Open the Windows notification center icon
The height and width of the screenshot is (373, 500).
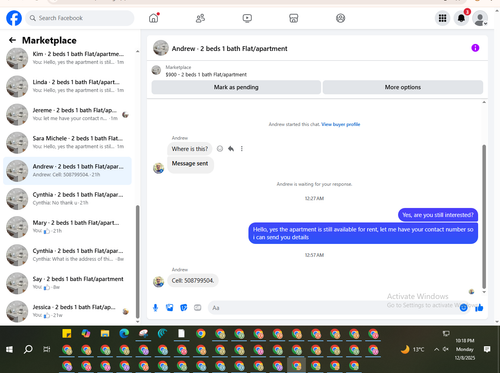(487, 349)
